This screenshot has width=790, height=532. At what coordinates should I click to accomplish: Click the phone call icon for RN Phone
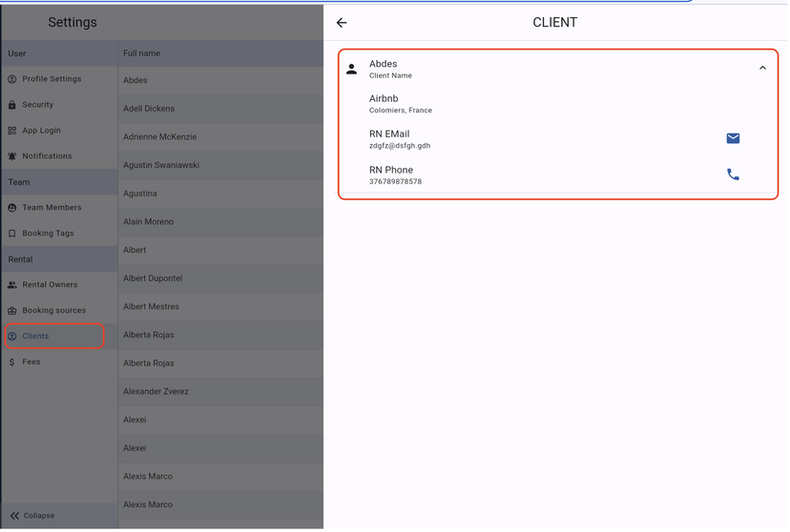pyautogui.click(x=733, y=174)
